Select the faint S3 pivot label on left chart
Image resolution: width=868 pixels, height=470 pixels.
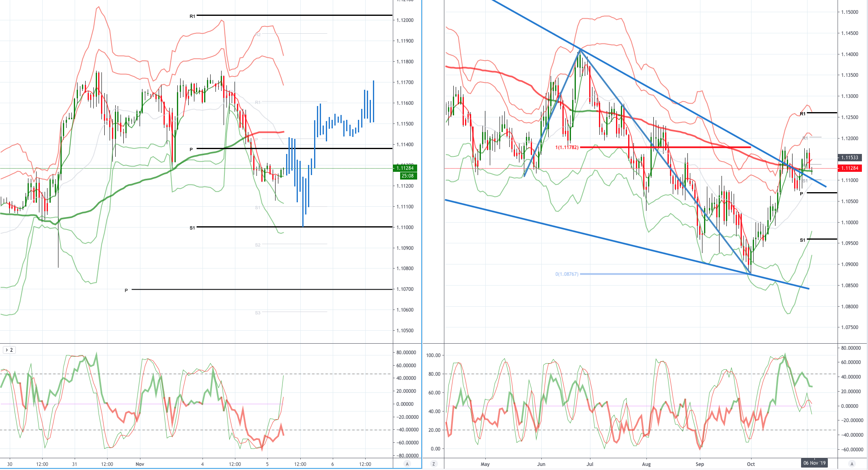pos(258,313)
